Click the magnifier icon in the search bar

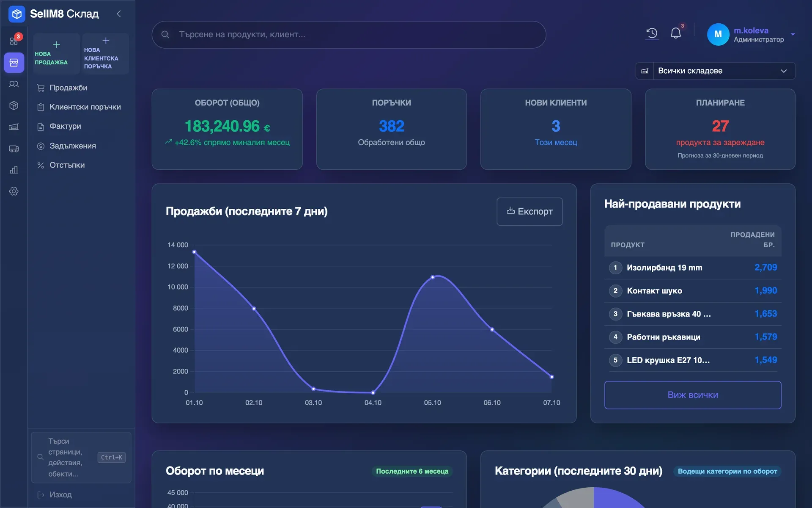[165, 34]
